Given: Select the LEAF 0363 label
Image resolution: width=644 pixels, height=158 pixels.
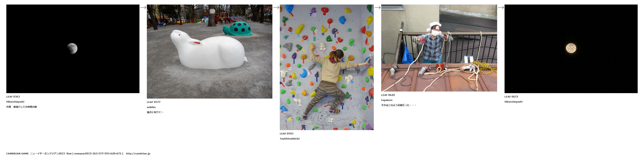Looking at the screenshot, I should click(13, 97).
